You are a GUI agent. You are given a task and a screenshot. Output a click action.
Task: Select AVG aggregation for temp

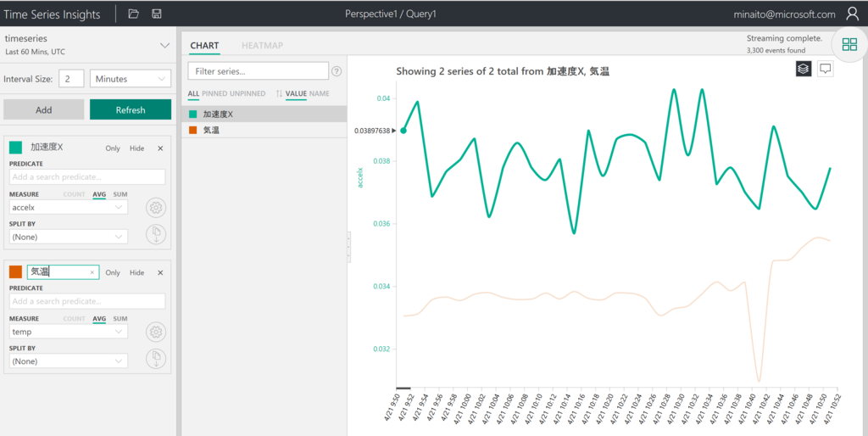(x=99, y=319)
